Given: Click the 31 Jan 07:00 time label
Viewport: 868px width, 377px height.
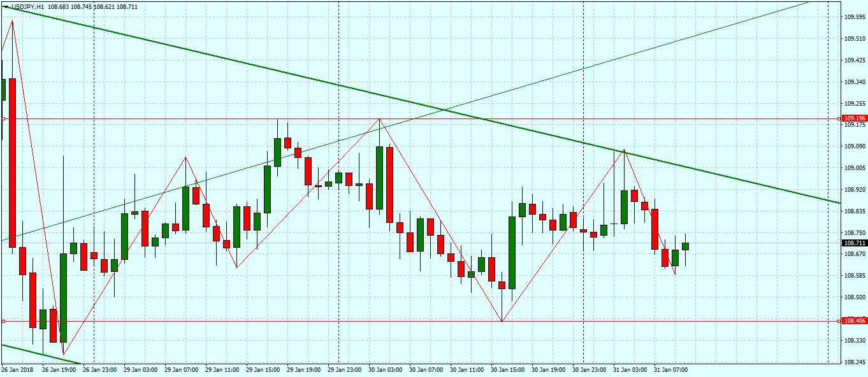Looking at the screenshot, I should [x=671, y=369].
